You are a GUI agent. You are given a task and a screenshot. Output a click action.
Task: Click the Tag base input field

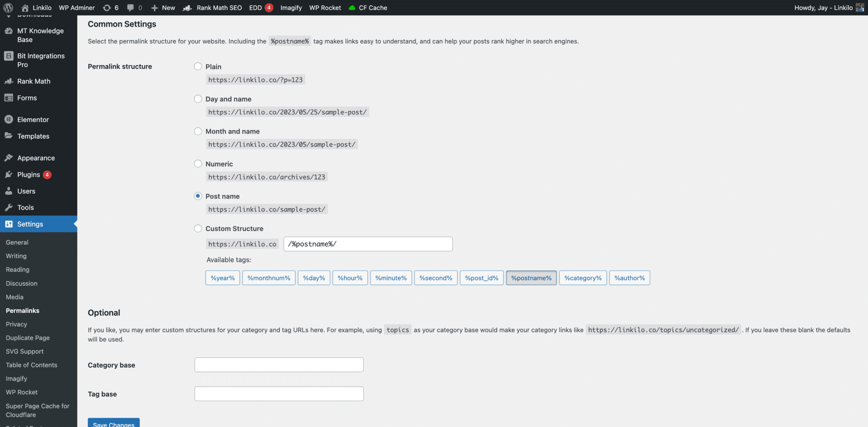click(x=279, y=394)
